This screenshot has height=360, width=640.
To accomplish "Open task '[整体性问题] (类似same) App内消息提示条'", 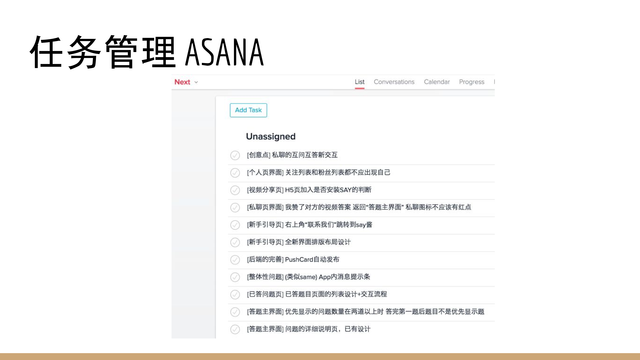I will point(308,277).
